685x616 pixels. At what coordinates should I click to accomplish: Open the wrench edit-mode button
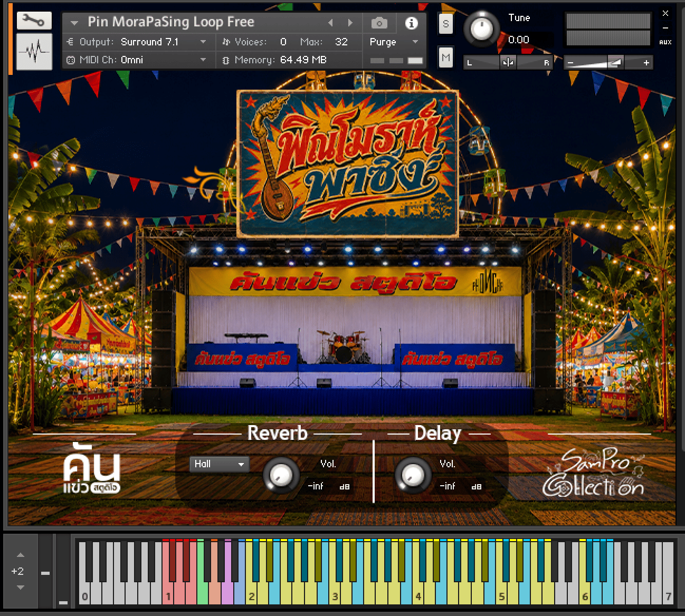coord(34,21)
